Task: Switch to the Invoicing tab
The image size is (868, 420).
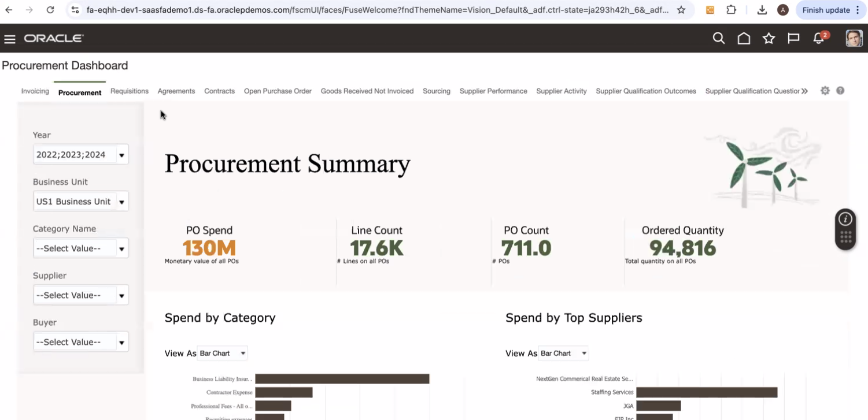Action: click(35, 91)
